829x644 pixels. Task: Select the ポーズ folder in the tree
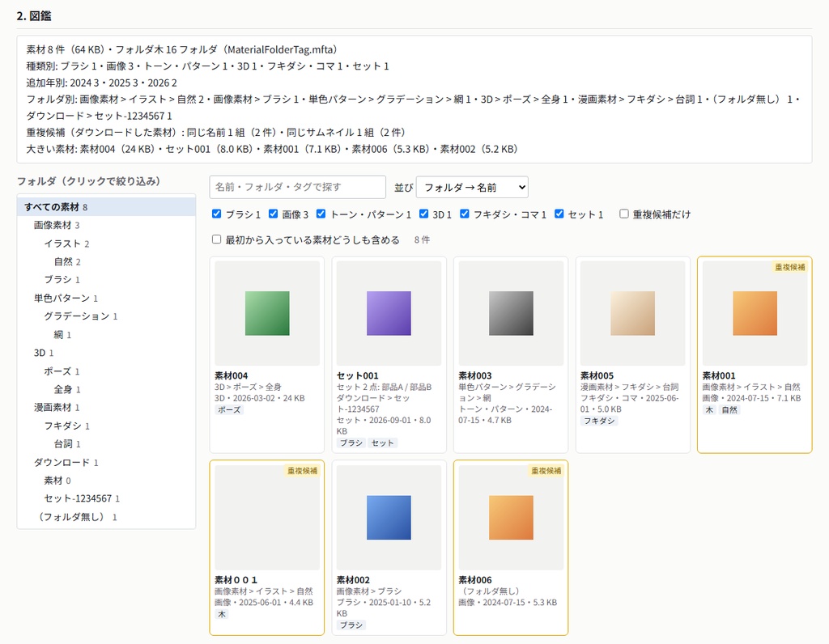[x=106, y=371]
